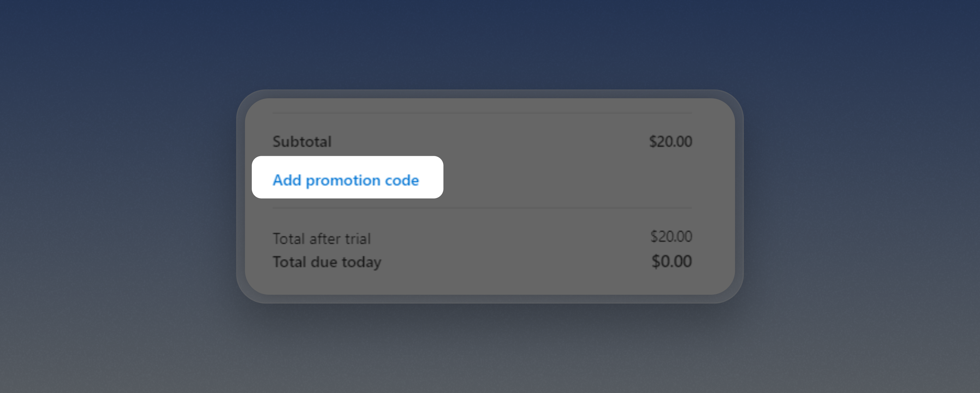Click the divider line above Subtotal

pos(482,113)
